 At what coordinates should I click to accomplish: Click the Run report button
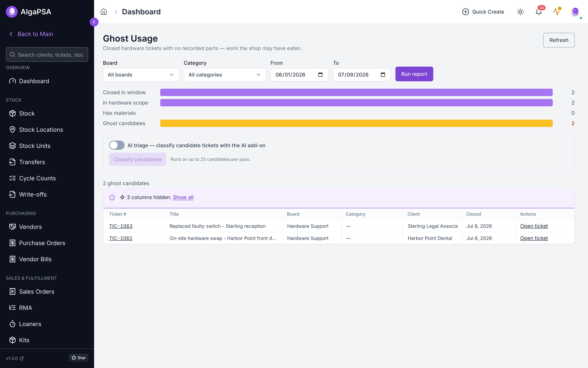(414, 74)
